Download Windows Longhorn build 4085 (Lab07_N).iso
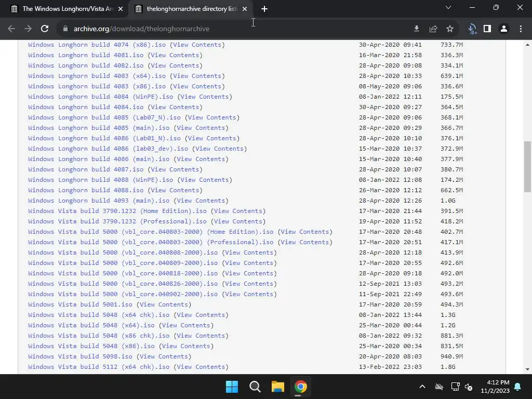The height and width of the screenshot is (399, 532). click(104, 117)
